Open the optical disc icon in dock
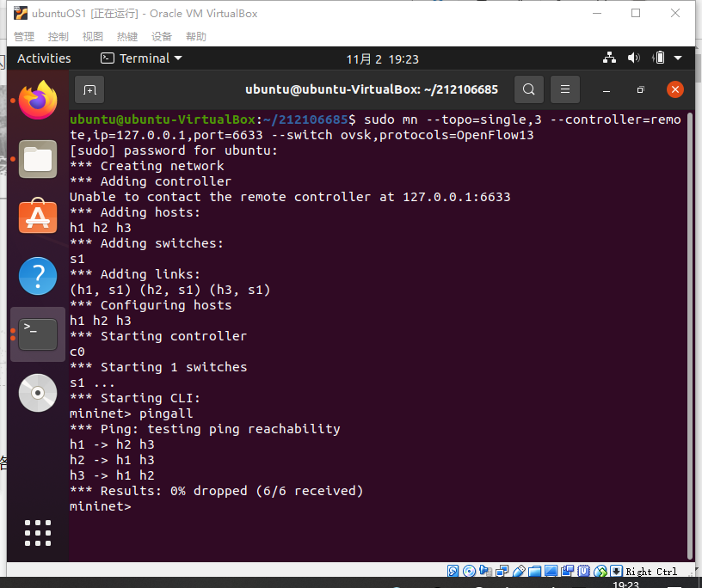This screenshot has height=588, width=702. 38,393
